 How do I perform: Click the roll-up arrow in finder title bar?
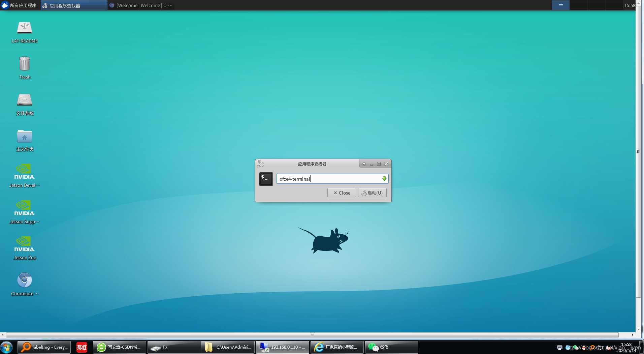pyautogui.click(x=364, y=164)
